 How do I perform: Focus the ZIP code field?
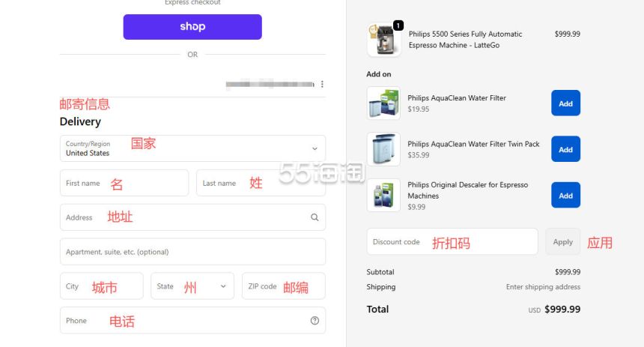pos(283,286)
